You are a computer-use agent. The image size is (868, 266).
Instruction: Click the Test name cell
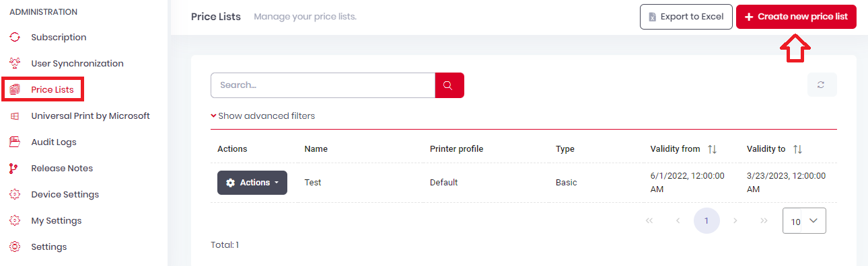pos(313,183)
